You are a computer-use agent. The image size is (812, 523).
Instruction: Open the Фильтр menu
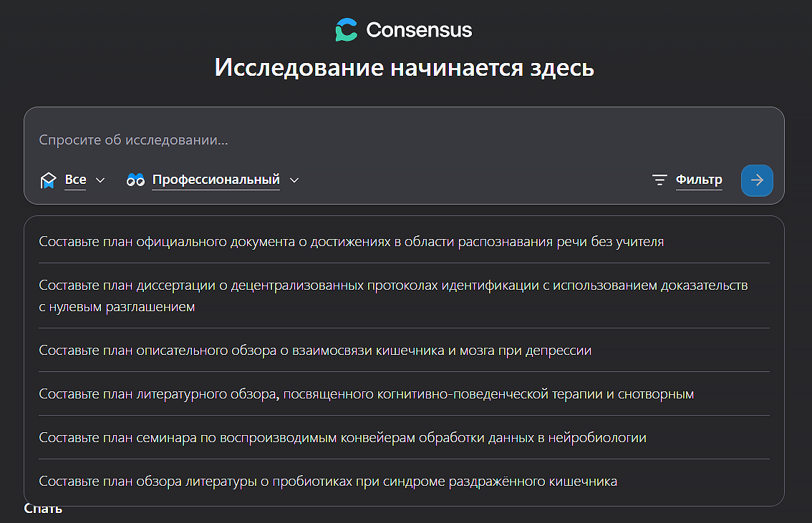(x=698, y=180)
